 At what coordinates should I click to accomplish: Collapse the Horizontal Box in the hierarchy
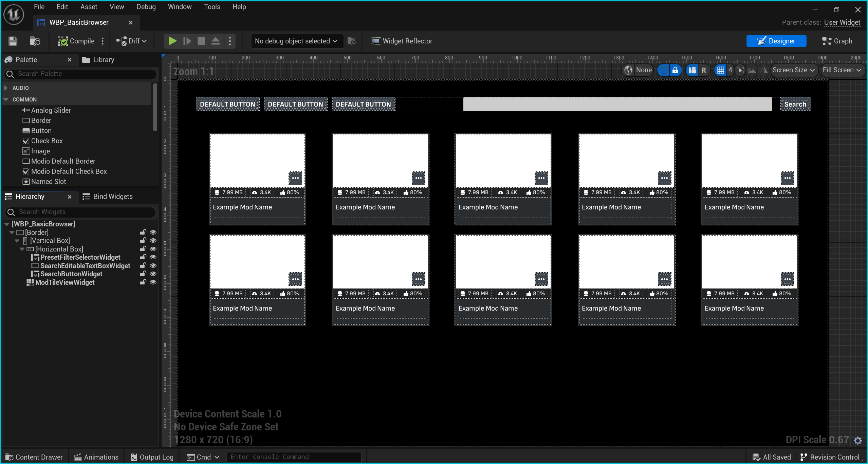click(x=21, y=249)
